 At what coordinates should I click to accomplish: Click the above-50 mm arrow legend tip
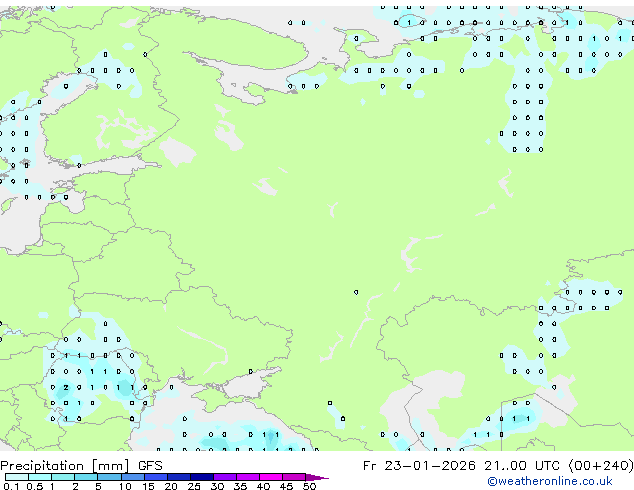[x=317, y=477]
